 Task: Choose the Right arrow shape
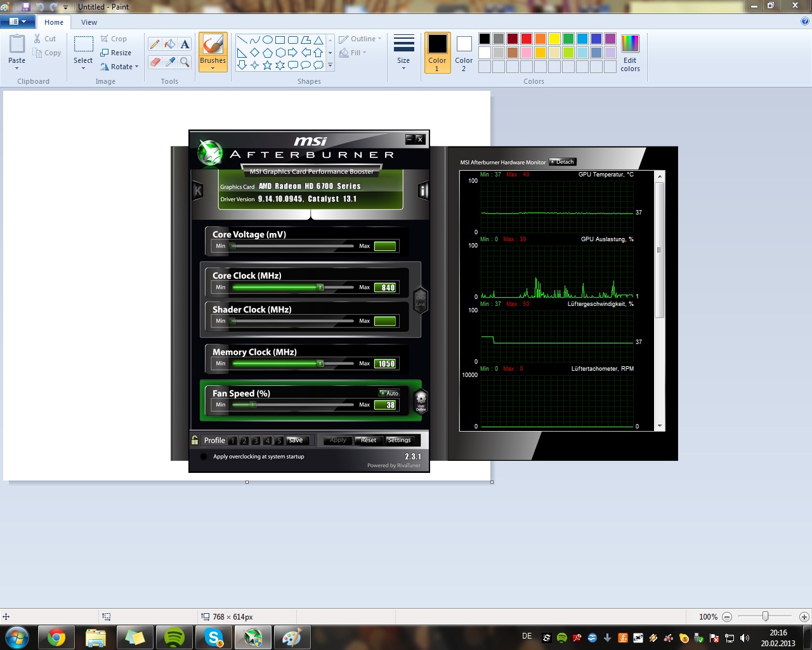click(x=292, y=52)
